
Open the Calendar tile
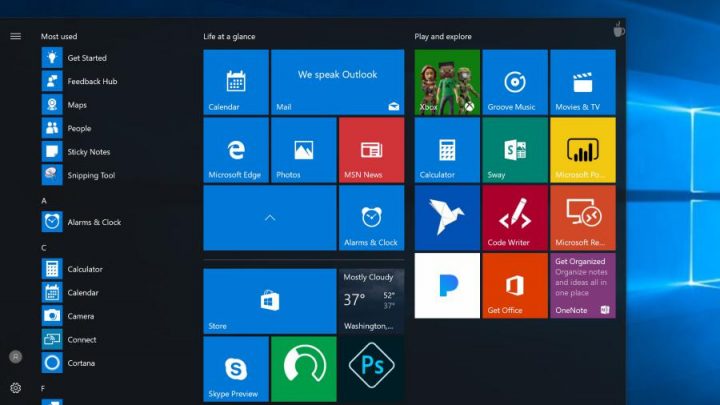pos(236,82)
